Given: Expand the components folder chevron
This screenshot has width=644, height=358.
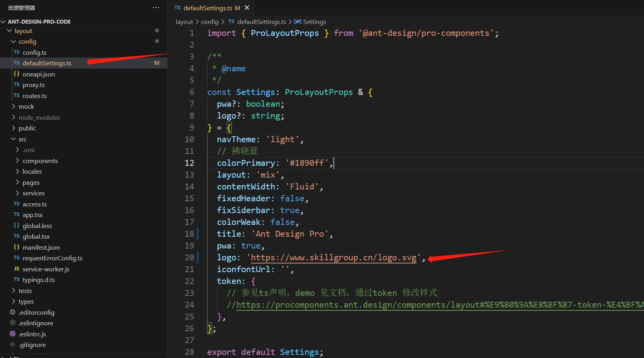Looking at the screenshot, I should click(17, 161).
